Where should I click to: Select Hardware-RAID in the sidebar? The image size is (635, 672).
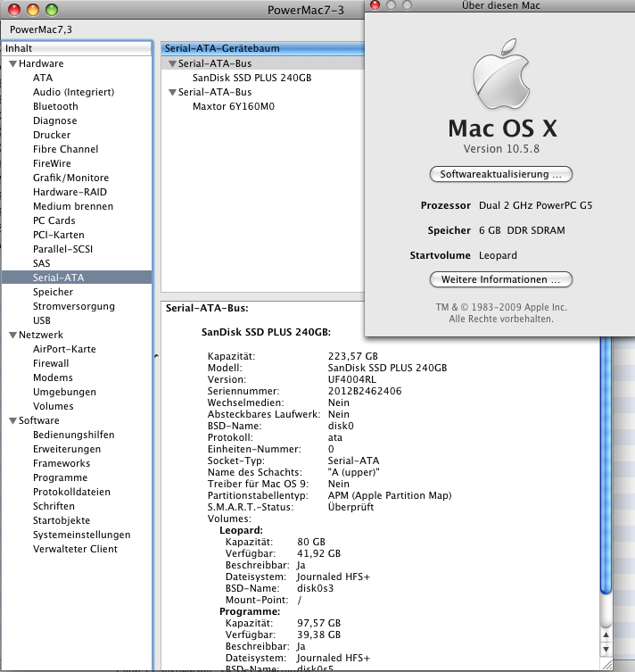pyautogui.click(x=70, y=192)
